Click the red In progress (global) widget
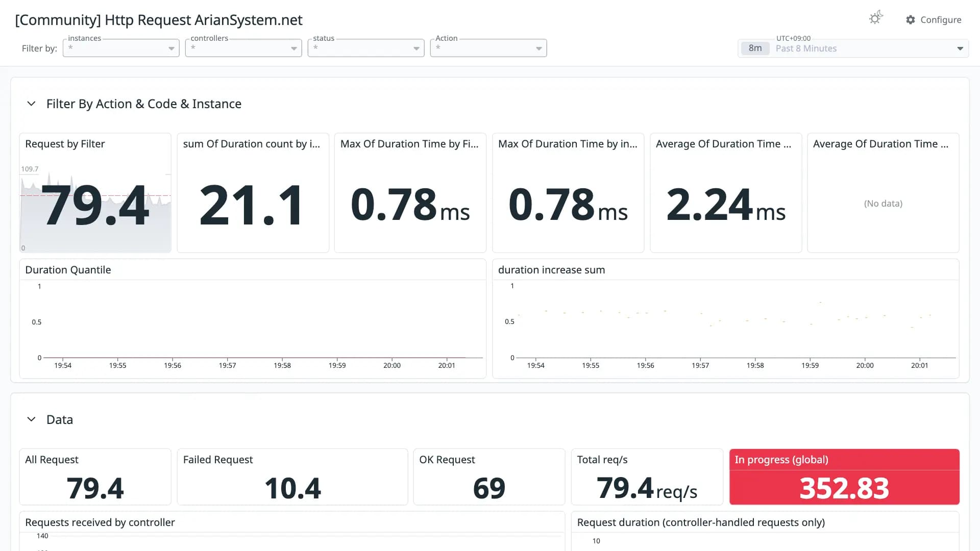980x551 pixels. click(x=844, y=477)
